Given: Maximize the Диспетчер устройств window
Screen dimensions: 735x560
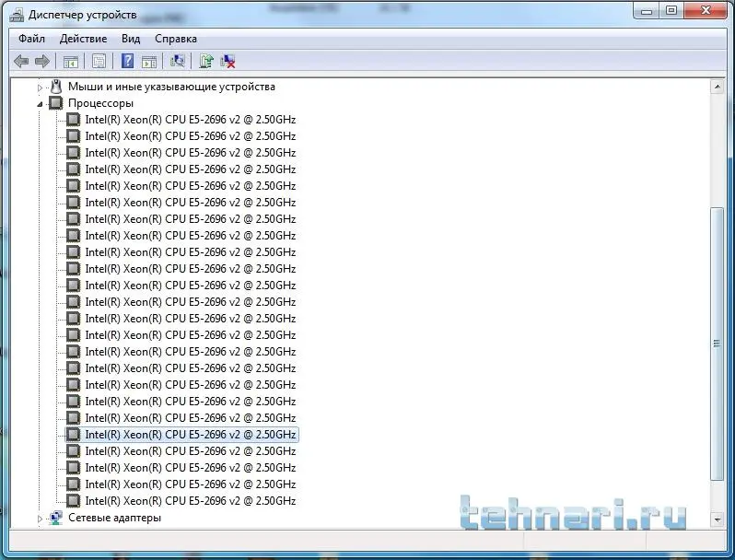Looking at the screenshot, I should coord(671,11).
